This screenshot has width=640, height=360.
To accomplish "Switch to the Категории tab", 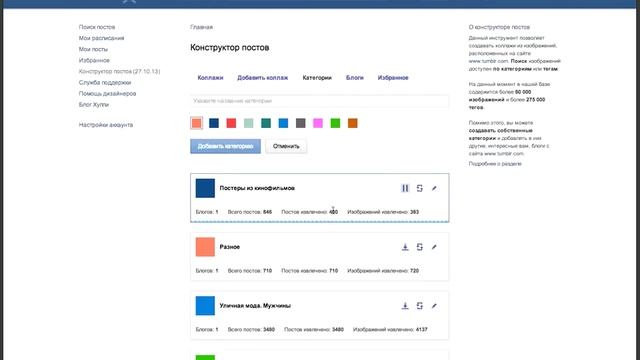I will [x=317, y=78].
